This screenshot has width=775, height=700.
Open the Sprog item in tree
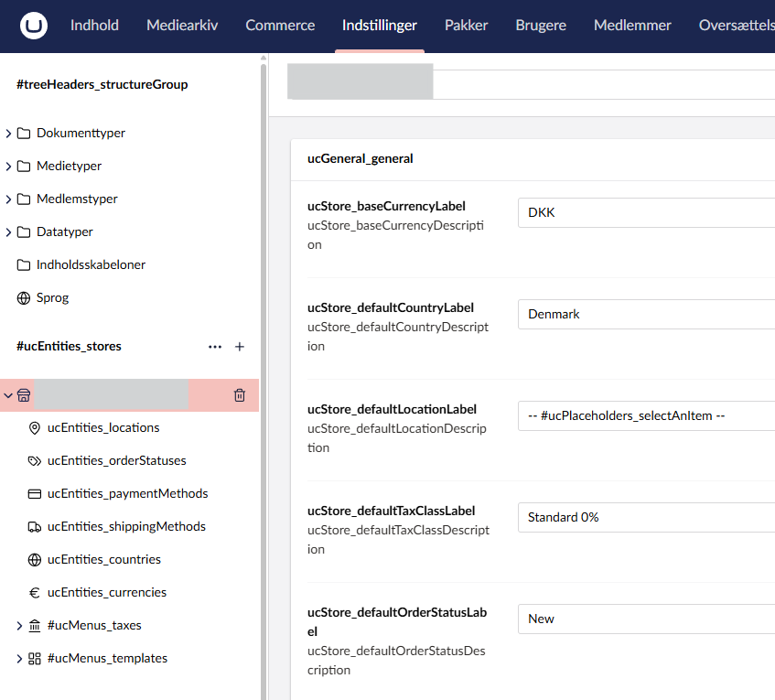pos(52,297)
